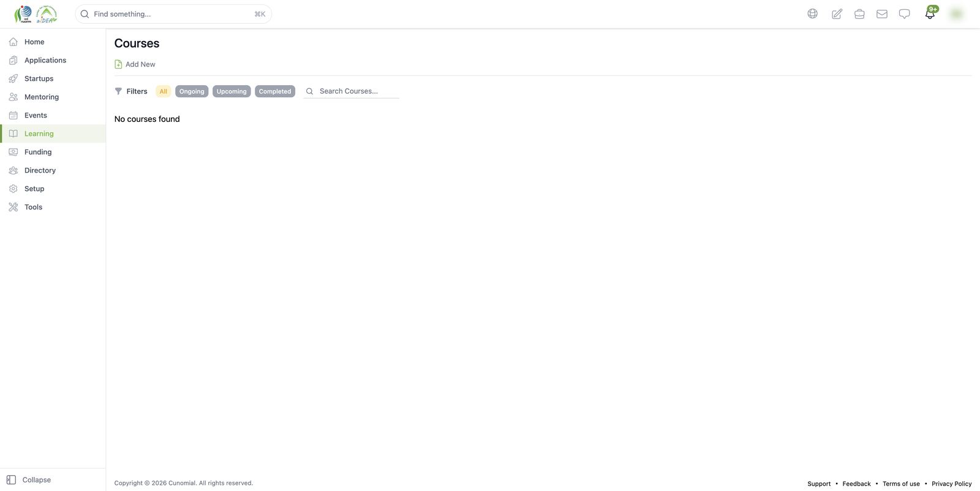Click the magnifier icon in Search Courses
Image resolution: width=980 pixels, height=491 pixels.
point(309,91)
